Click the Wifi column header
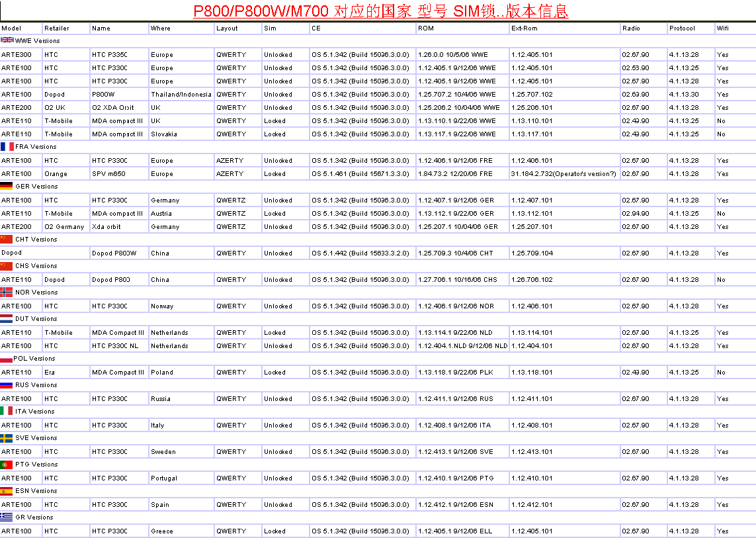Image resolution: width=756 pixels, height=538 pixels. point(723,28)
